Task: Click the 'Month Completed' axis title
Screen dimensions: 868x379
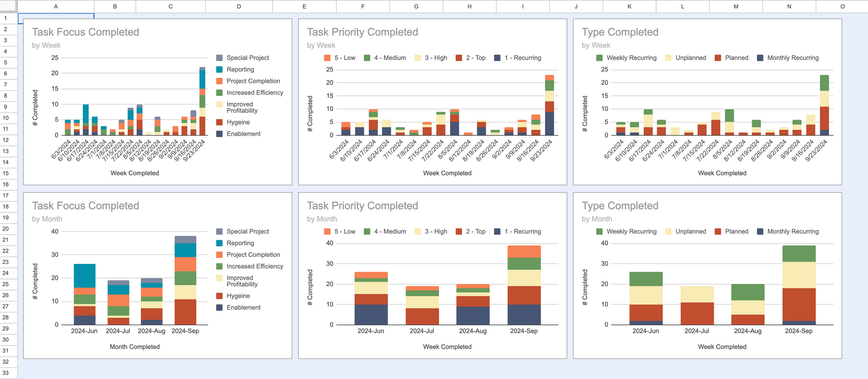Action: click(x=135, y=347)
